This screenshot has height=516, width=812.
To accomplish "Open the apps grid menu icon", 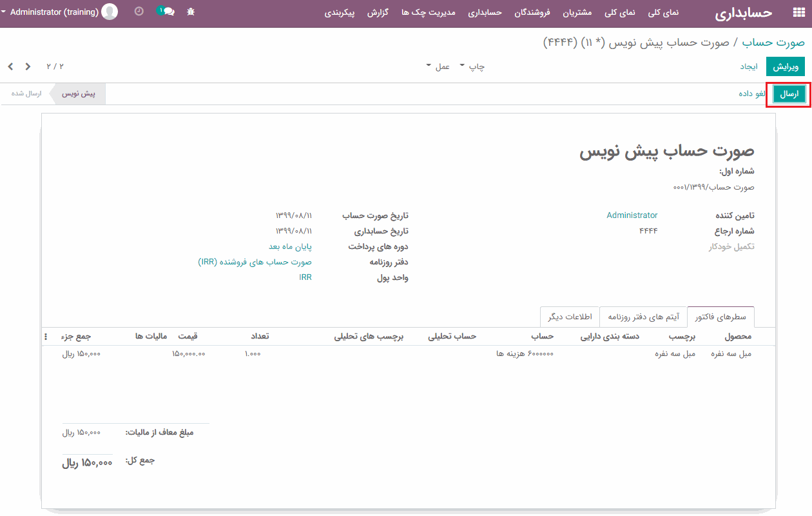I will pyautogui.click(x=798, y=12).
